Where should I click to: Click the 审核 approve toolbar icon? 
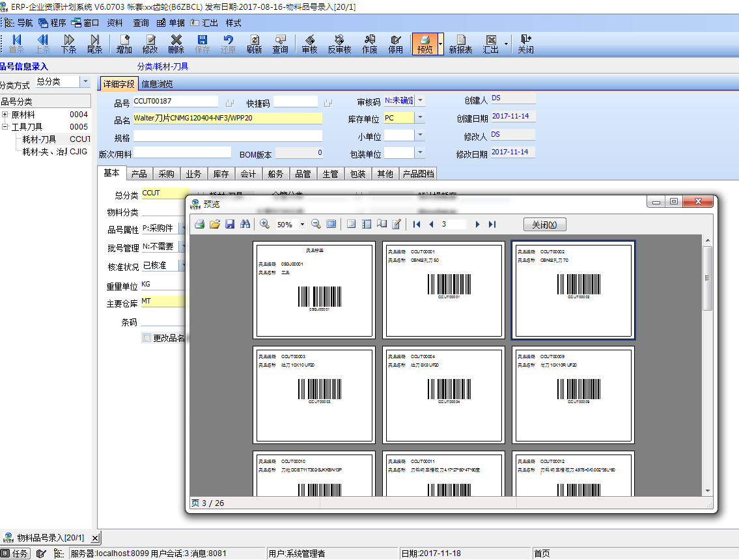click(x=310, y=44)
